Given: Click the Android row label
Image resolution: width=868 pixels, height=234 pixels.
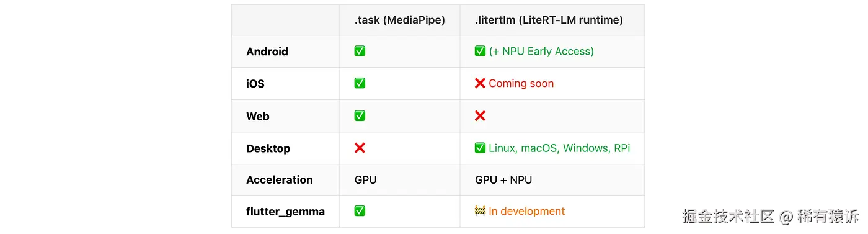Looking at the screenshot, I should click(267, 52).
